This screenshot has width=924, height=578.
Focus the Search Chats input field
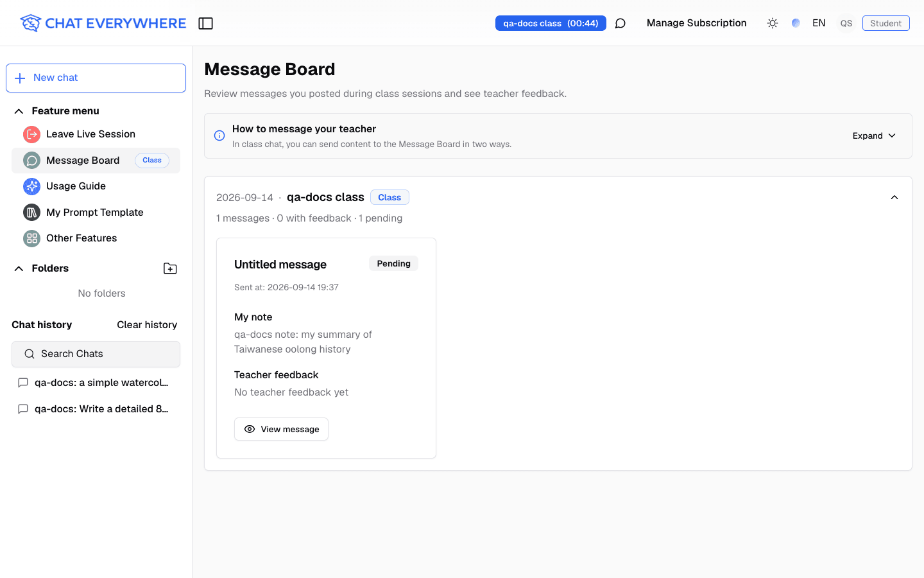pos(96,354)
